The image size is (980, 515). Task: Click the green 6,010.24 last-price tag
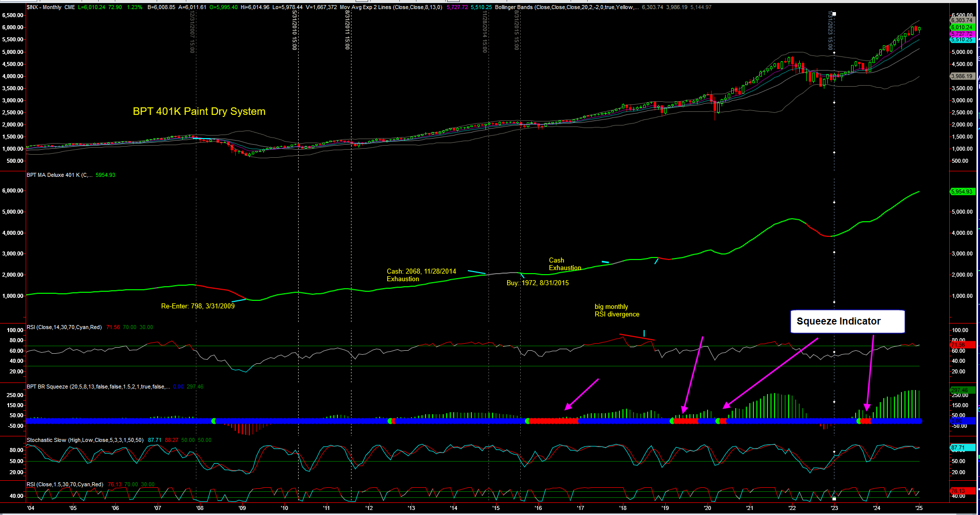961,27
